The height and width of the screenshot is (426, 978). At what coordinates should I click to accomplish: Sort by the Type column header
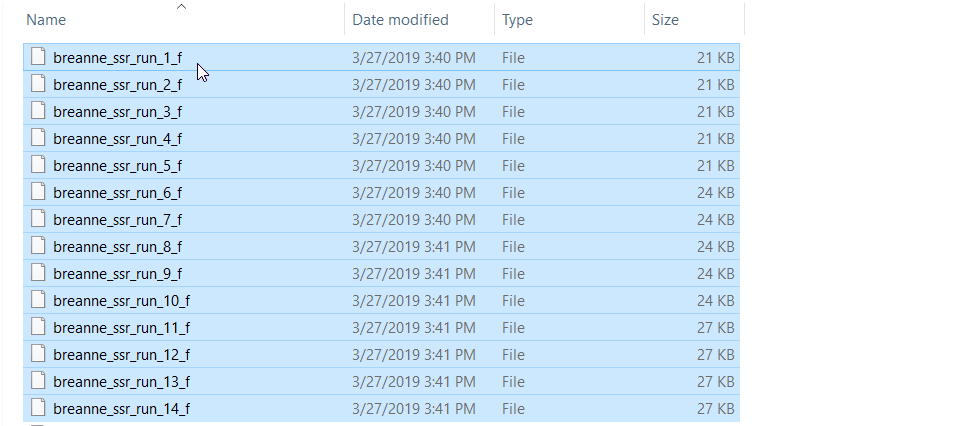(517, 20)
